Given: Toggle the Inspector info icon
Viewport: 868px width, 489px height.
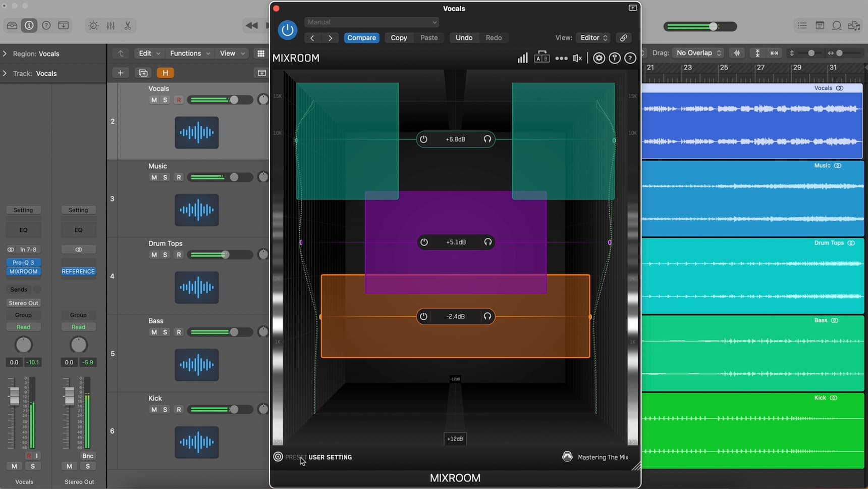Looking at the screenshot, I should [x=29, y=26].
